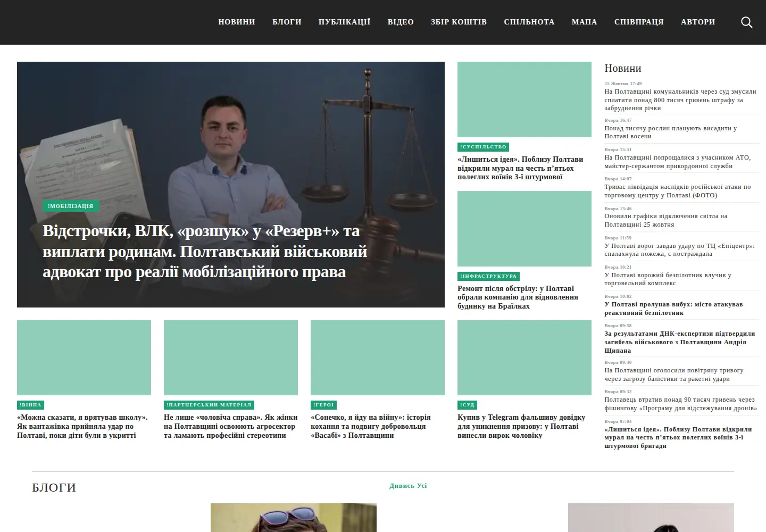Open news about удару по ТЦ «Епіцентр»

[x=680, y=250]
